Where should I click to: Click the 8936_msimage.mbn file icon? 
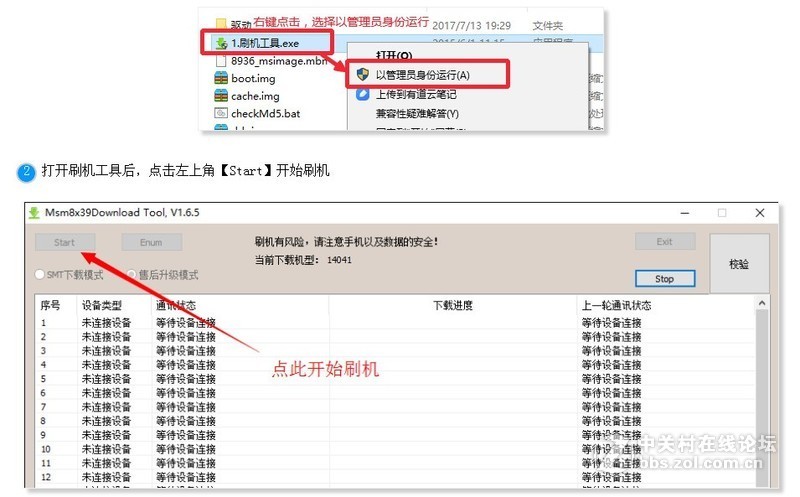221,61
